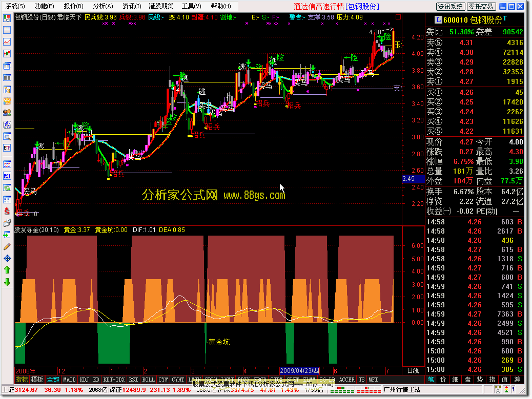This screenshot has height=399, width=532.
Task: Select the 筹 tab in right panel
Action: pos(518,380)
